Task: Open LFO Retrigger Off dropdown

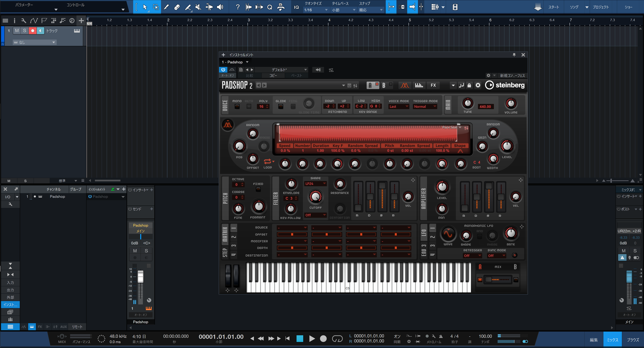Action: tap(472, 256)
